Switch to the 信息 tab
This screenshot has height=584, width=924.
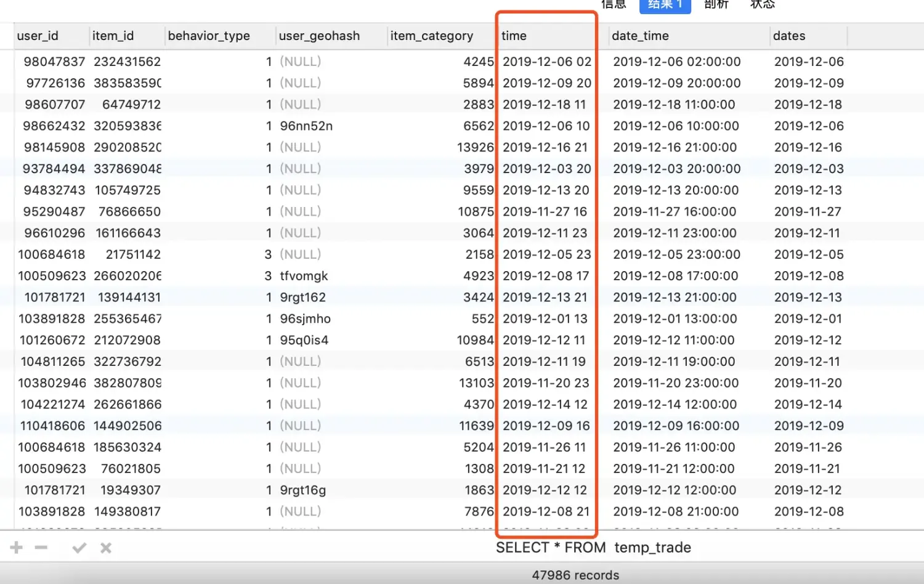613,5
